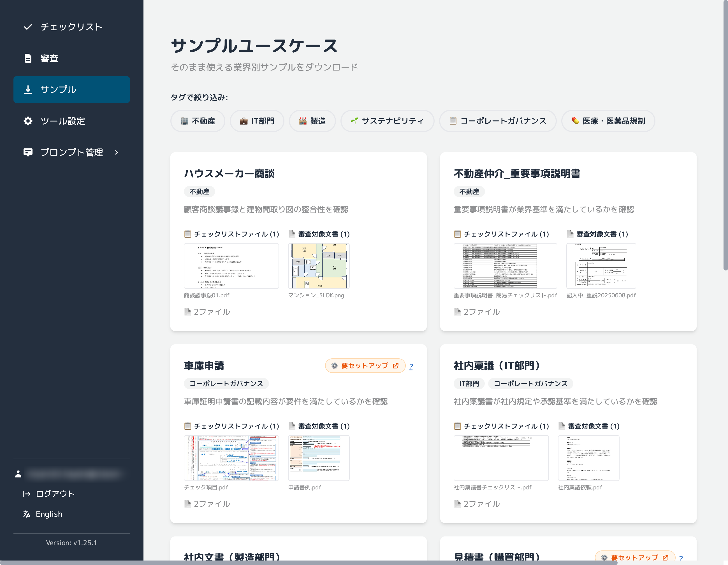Open the チェックリスト menu item
Image resolution: width=728 pixels, height=565 pixels.
(x=72, y=27)
